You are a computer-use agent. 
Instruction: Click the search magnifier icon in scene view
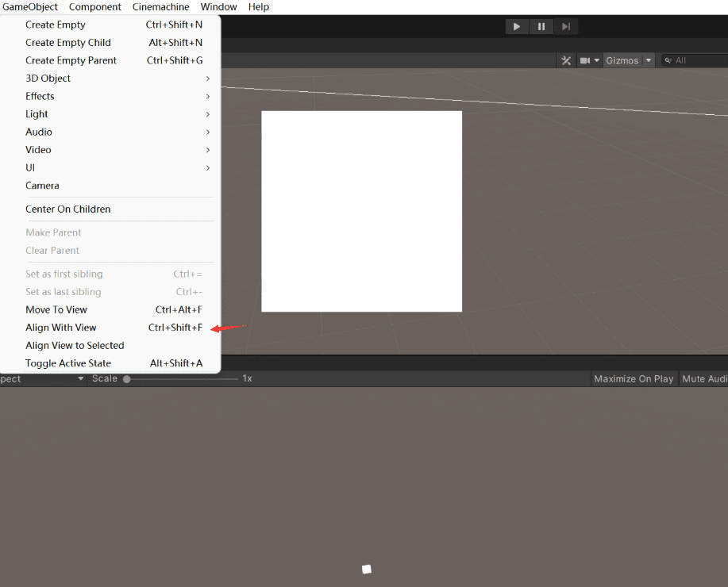pos(668,60)
